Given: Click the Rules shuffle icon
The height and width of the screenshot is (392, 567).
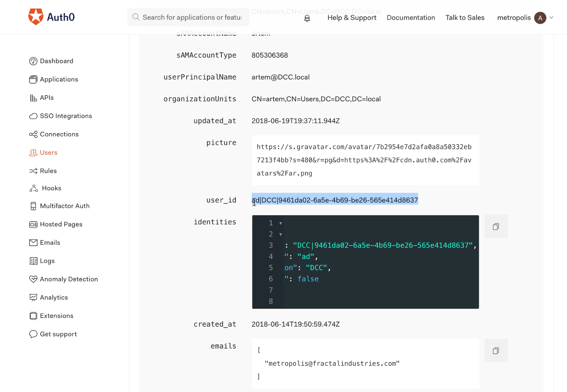Looking at the screenshot, I should pos(33,171).
